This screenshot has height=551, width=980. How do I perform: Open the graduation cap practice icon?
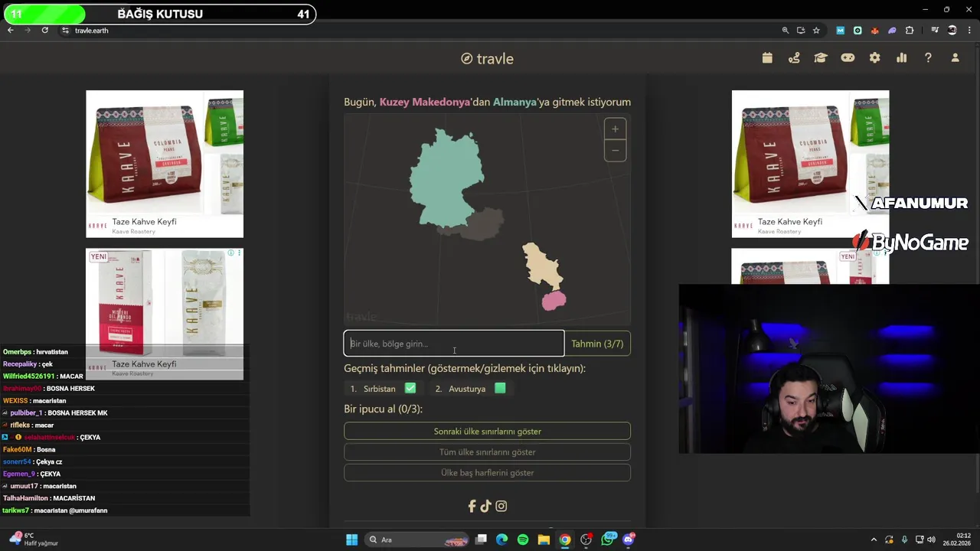[x=821, y=58]
